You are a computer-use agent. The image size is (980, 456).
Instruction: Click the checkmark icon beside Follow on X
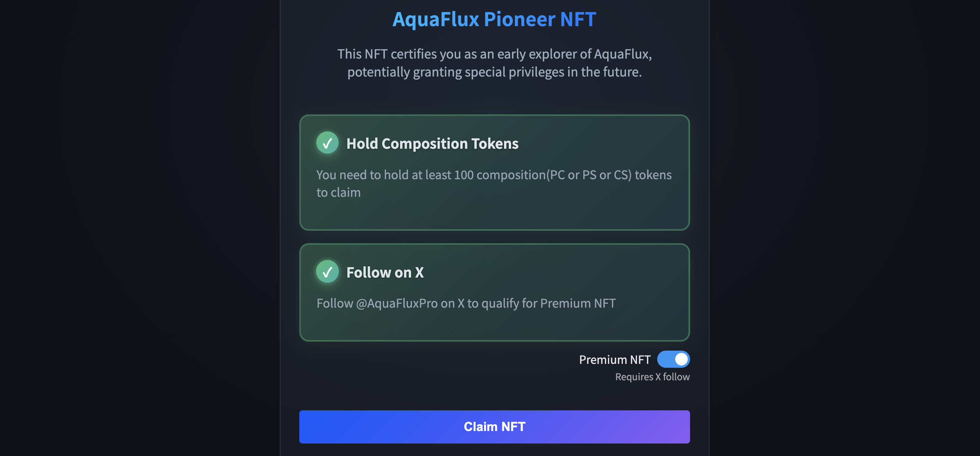[x=327, y=272]
